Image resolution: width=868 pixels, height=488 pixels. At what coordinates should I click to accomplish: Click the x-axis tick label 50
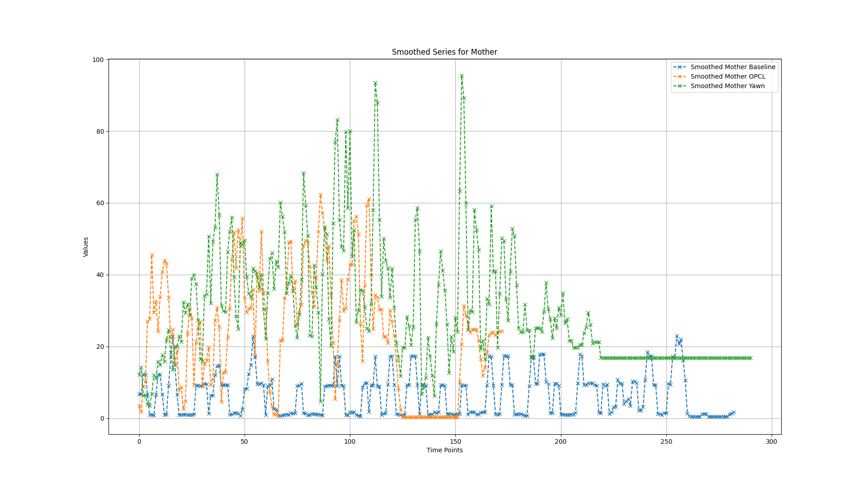[245, 441]
